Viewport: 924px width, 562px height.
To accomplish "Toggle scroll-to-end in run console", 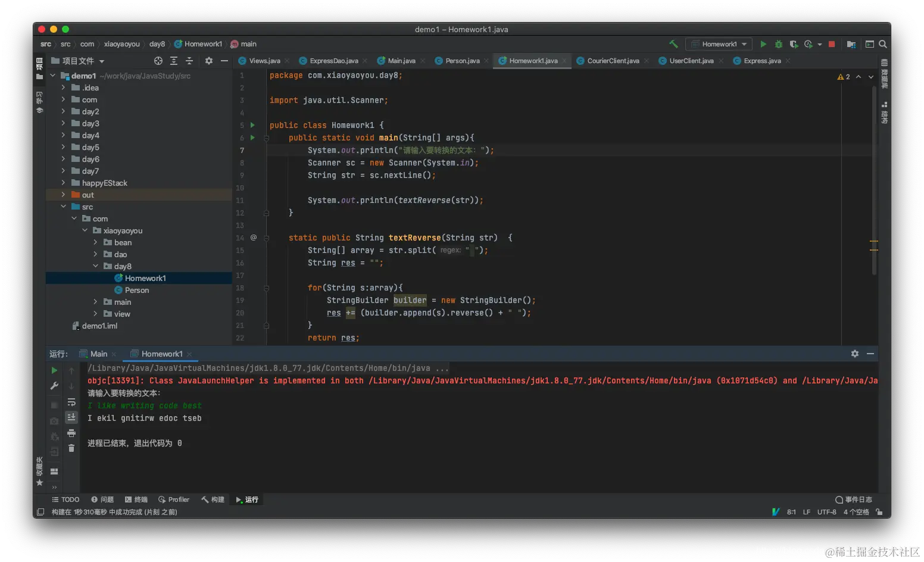I will [x=71, y=417].
